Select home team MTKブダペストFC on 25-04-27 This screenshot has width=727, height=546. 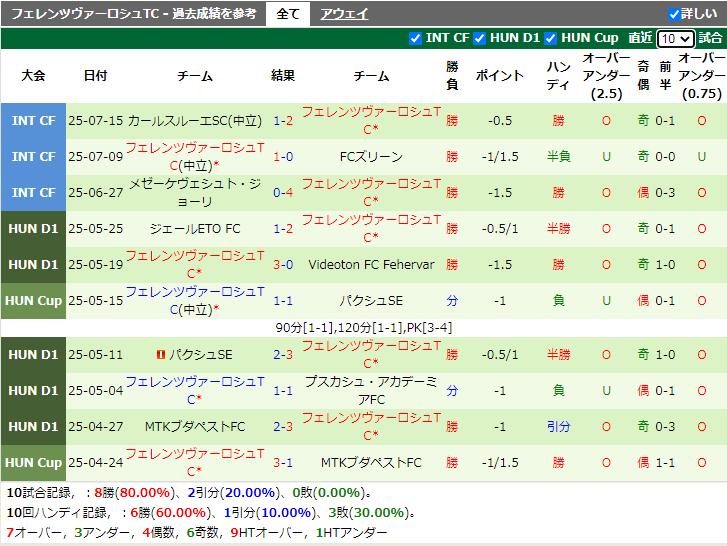click(195, 427)
